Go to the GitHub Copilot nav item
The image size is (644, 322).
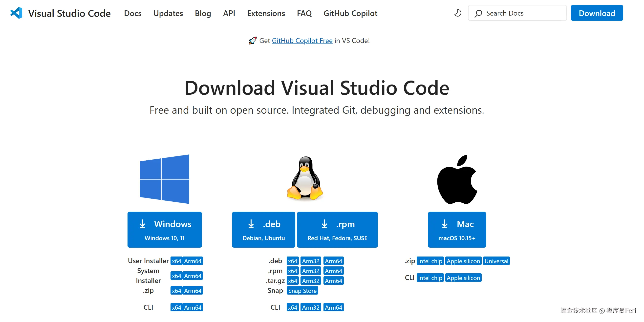pos(350,13)
